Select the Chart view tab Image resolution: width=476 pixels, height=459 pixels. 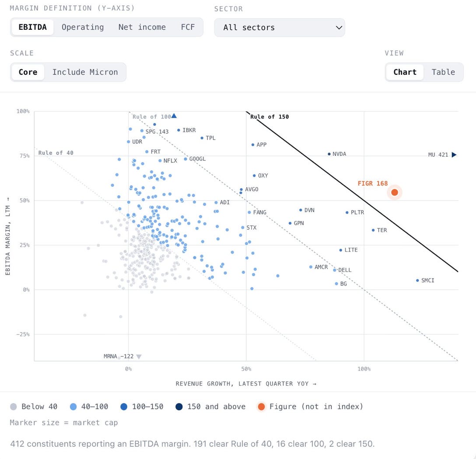tap(405, 72)
